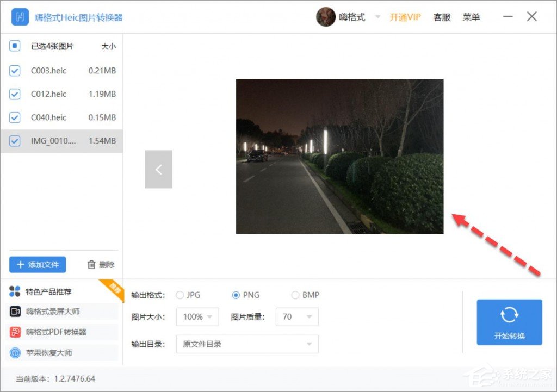Open the 客服 customer service menu

click(x=441, y=17)
